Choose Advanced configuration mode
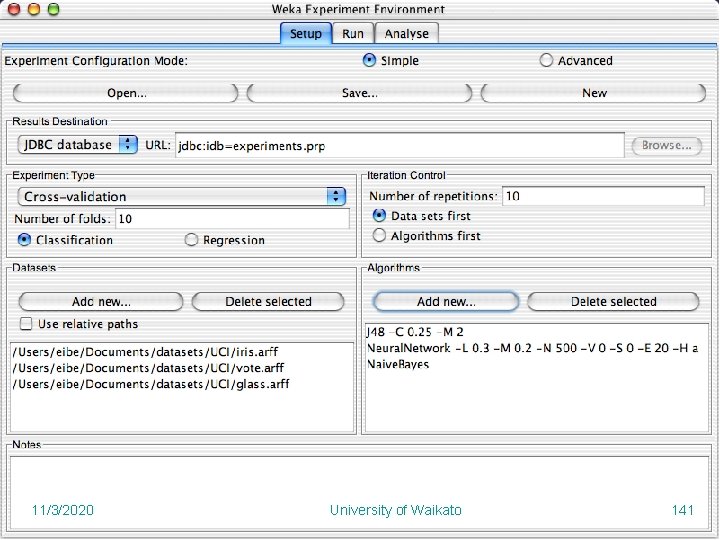Screen dimensions: 720x540 546,60
